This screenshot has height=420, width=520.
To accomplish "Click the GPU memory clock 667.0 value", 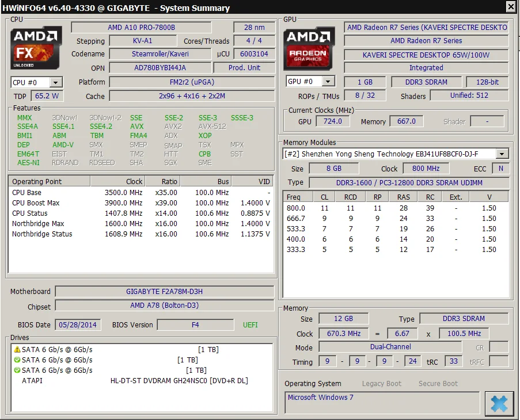I will [x=406, y=121].
